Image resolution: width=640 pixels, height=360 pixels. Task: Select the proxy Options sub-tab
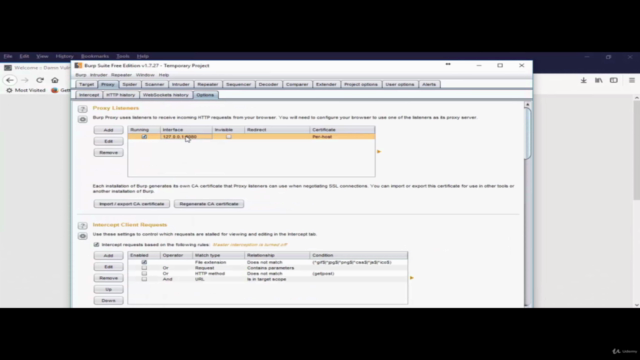tap(205, 95)
